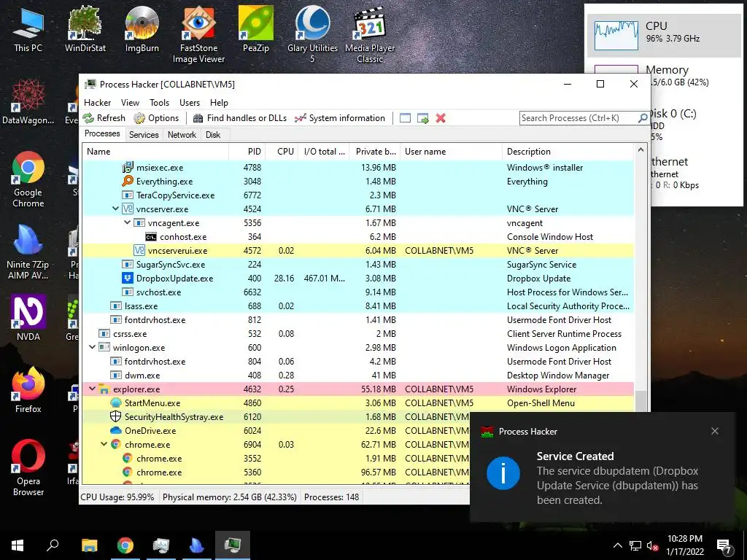Open Find handles or DLLs
Screen dimensions: 747x560
tap(239, 118)
